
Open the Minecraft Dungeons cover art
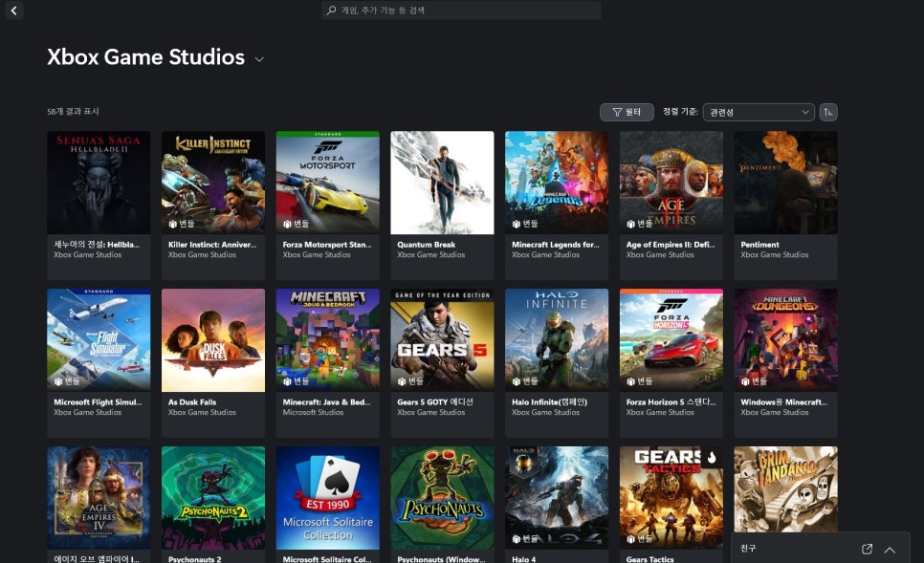tap(785, 339)
